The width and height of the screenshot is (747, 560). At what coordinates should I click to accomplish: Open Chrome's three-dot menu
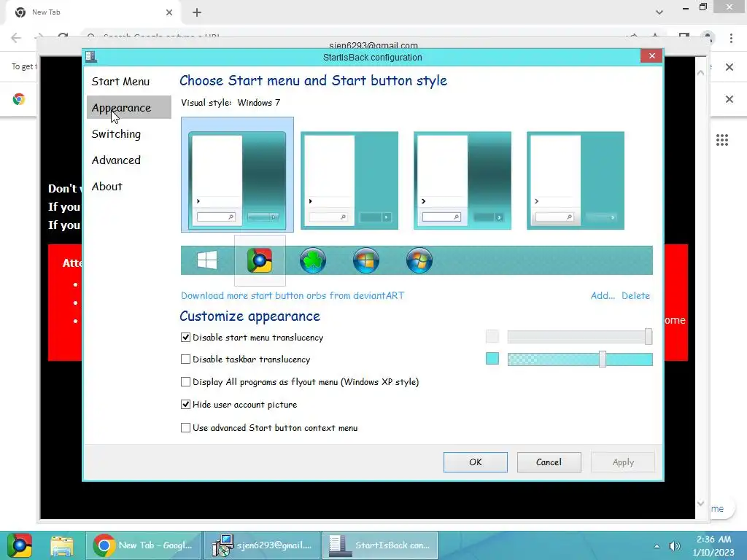pos(731,38)
